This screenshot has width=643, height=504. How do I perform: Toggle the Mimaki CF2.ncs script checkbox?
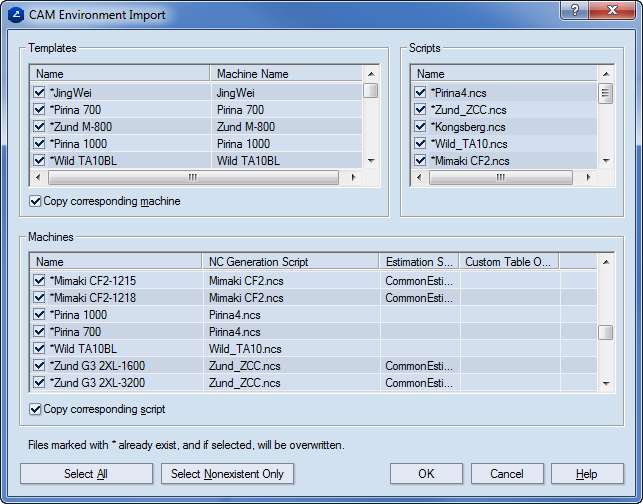[x=420, y=160]
